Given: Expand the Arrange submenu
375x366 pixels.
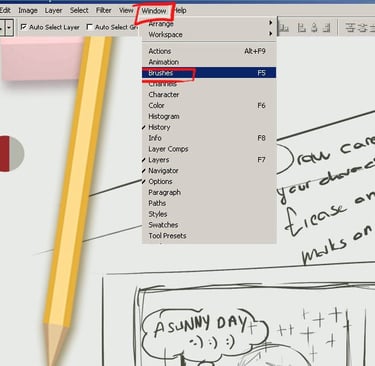Looking at the screenshot, I should pos(209,24).
